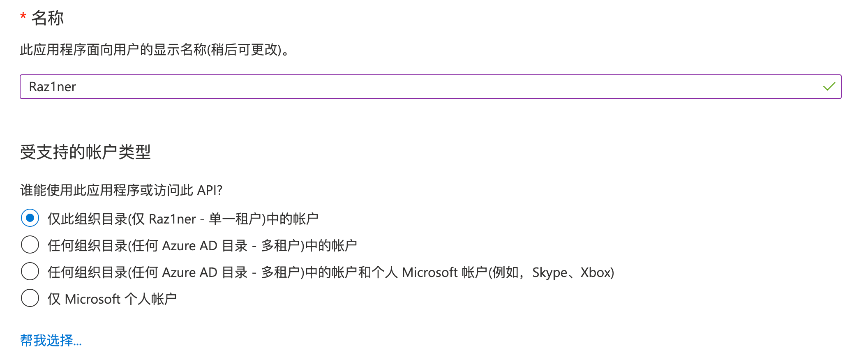Click label text ending 多租户)中的帐户 without Microsoft
This screenshot has height=362, width=868.
[202, 245]
